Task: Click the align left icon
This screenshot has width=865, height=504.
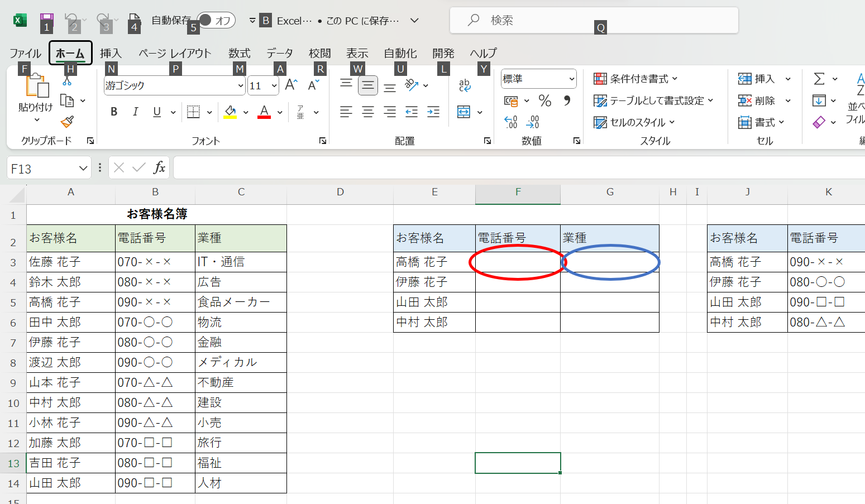Action: tap(346, 112)
